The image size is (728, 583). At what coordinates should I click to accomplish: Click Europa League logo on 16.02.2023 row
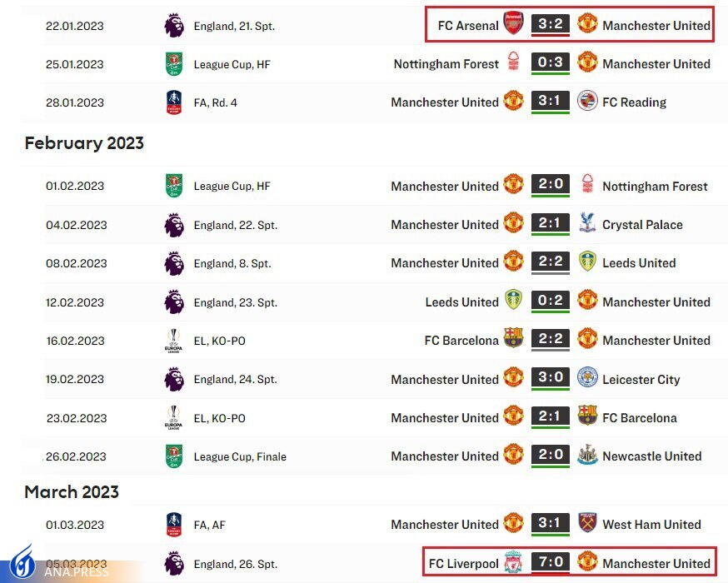173,341
